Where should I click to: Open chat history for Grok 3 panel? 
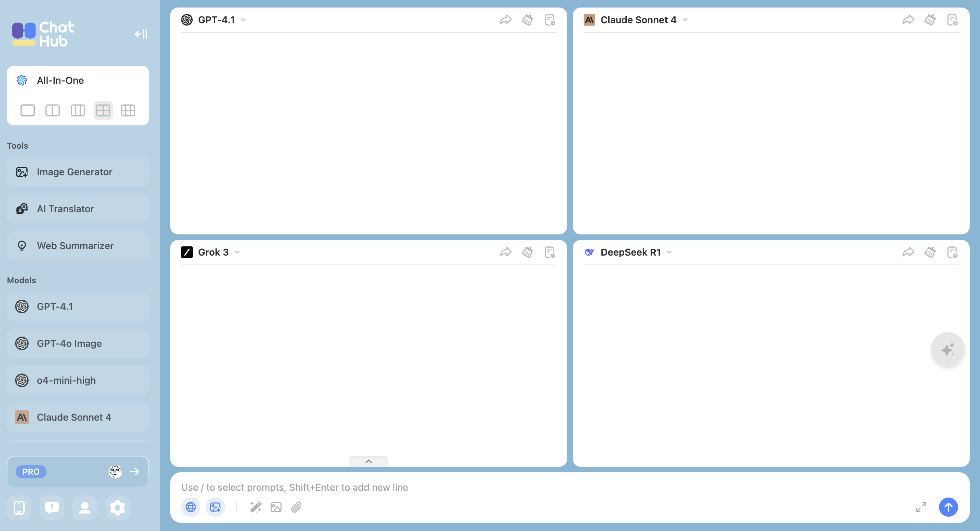(550, 252)
